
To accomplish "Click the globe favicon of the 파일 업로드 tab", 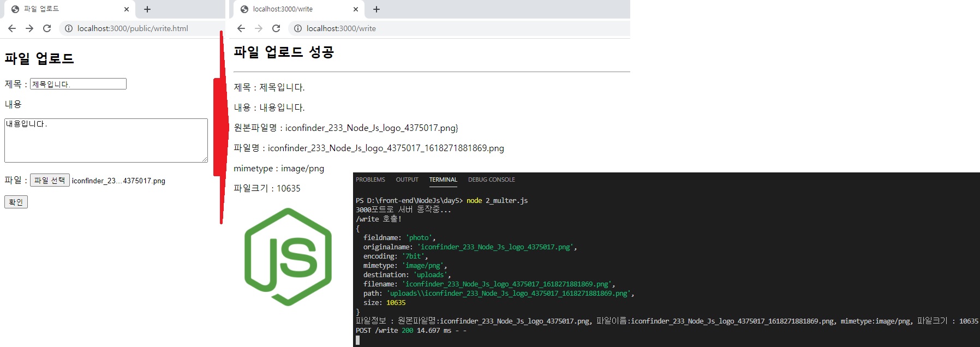I will coord(15,9).
